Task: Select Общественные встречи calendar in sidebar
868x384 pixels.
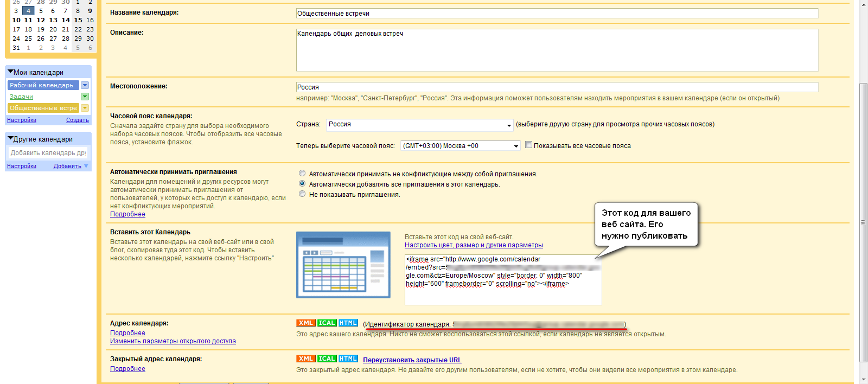Action: pyautogui.click(x=43, y=108)
